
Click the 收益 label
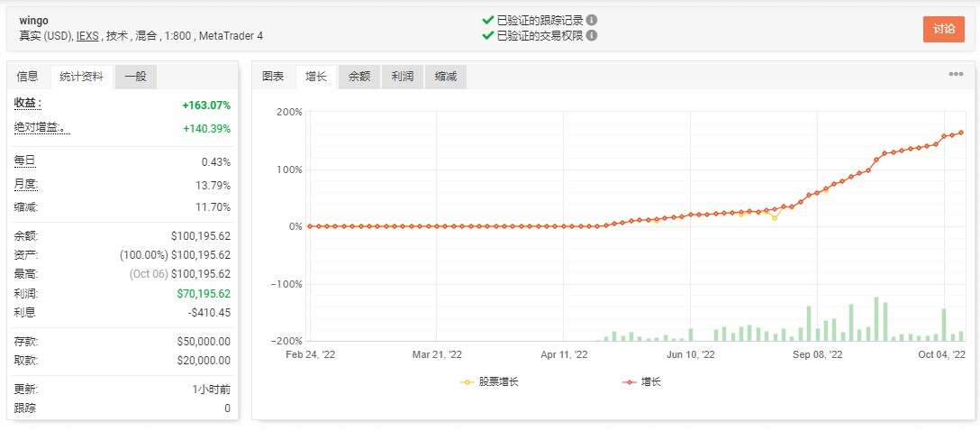(x=28, y=103)
